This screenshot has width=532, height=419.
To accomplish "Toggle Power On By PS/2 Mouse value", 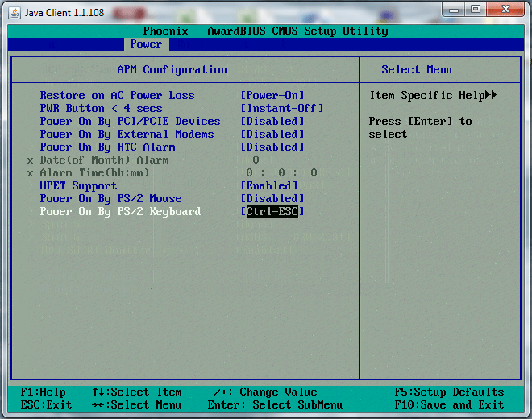I will 272,198.
